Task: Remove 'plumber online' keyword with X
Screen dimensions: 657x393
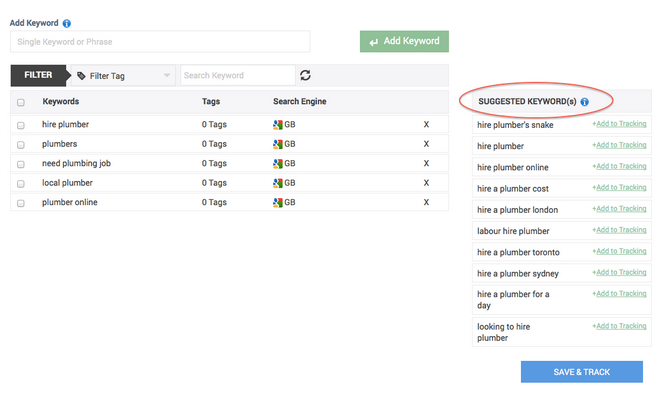Action: [x=426, y=202]
